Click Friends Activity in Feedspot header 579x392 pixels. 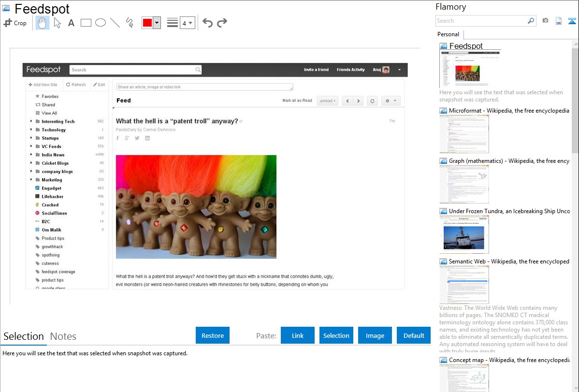(350, 70)
